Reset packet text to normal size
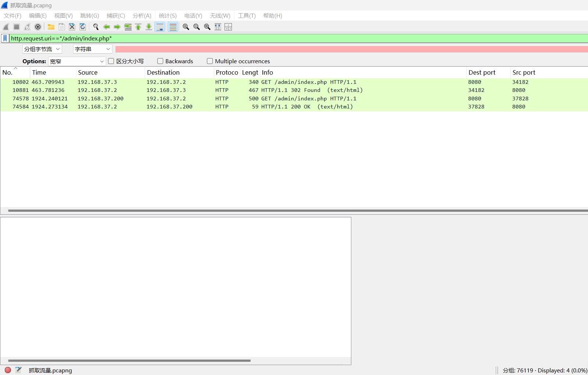The height and width of the screenshot is (375, 588). pos(207,27)
